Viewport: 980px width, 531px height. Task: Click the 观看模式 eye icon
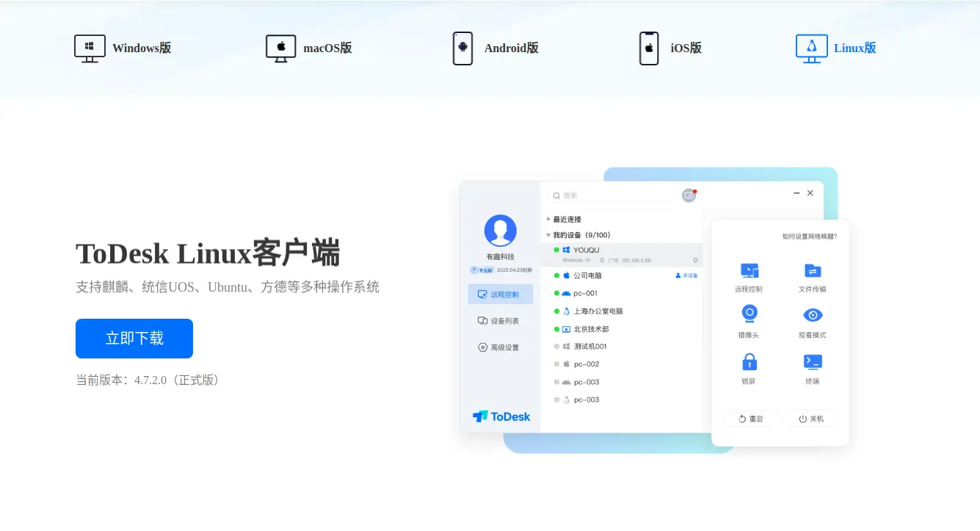(813, 315)
